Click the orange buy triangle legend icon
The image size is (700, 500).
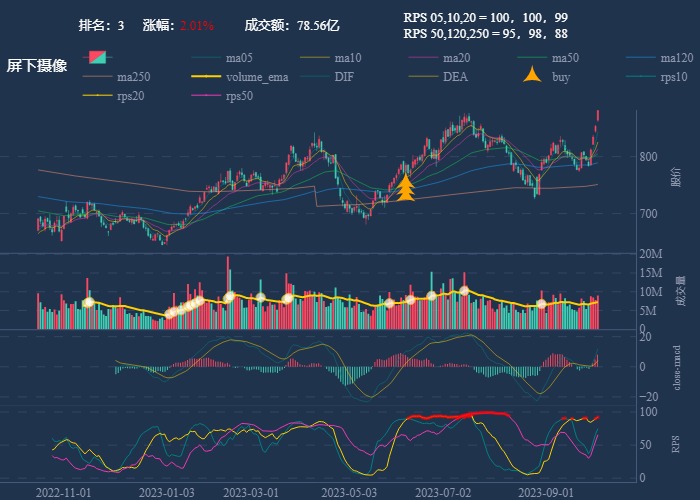pyautogui.click(x=533, y=76)
